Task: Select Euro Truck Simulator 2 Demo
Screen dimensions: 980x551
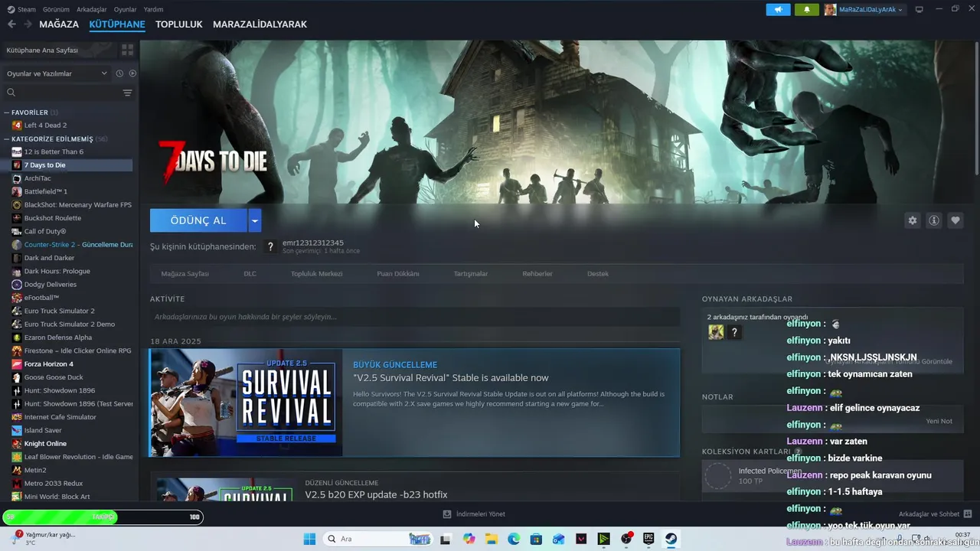Action: tap(73, 324)
